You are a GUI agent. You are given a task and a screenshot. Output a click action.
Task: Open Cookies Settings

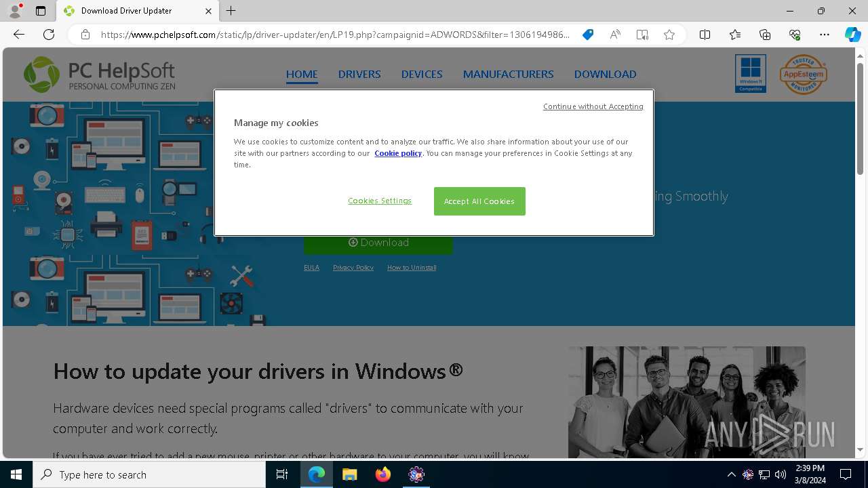coord(380,201)
